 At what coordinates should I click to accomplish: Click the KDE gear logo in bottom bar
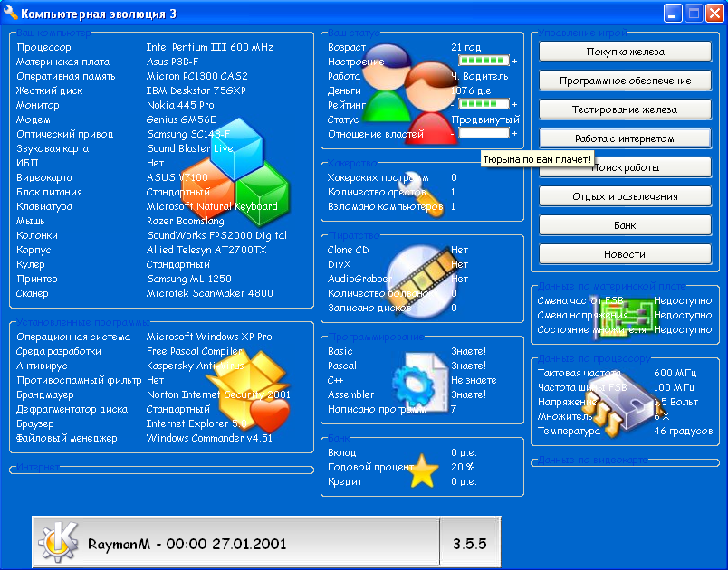point(58,542)
